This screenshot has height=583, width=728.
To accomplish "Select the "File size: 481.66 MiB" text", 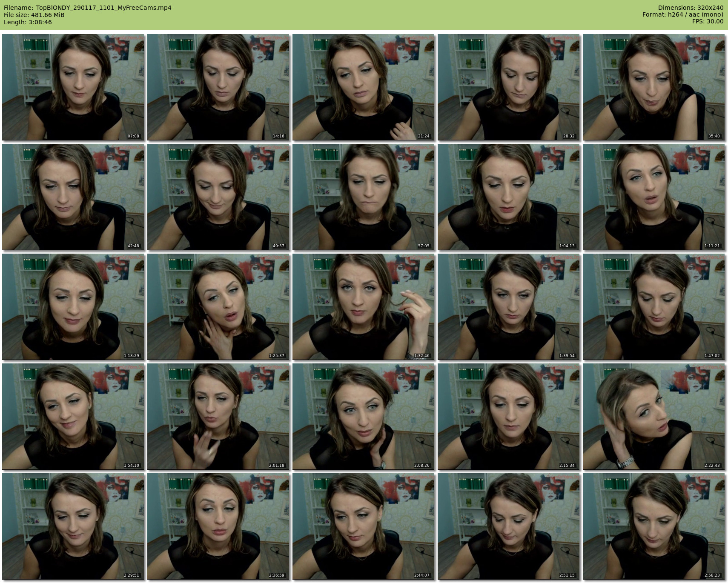I will point(34,15).
